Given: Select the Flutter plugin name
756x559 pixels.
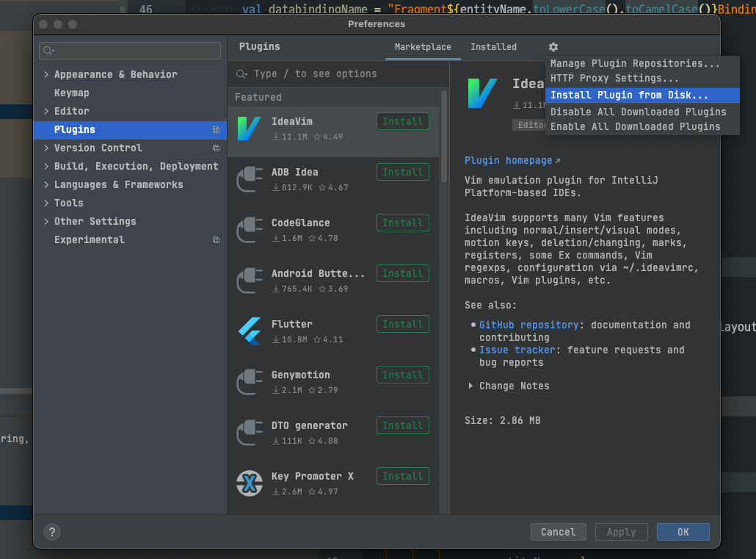Looking at the screenshot, I should point(291,325).
